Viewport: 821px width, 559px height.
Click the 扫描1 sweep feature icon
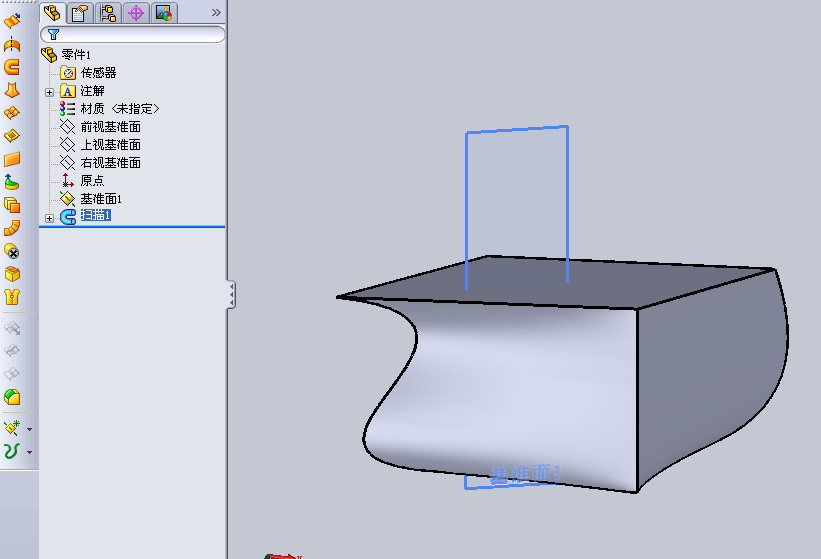click(68, 216)
